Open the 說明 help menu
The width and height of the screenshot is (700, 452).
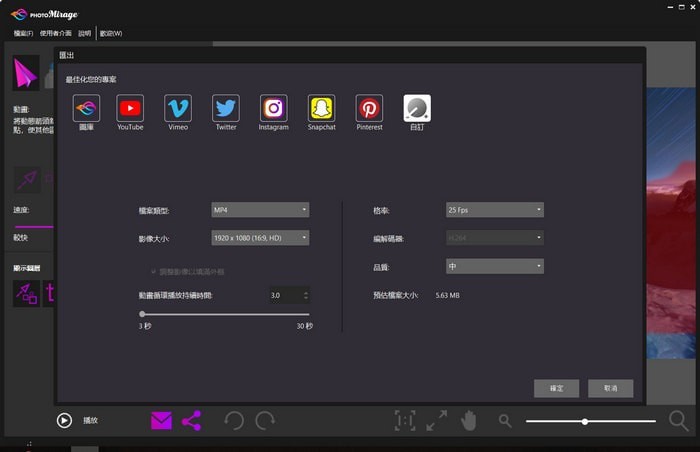pos(84,33)
